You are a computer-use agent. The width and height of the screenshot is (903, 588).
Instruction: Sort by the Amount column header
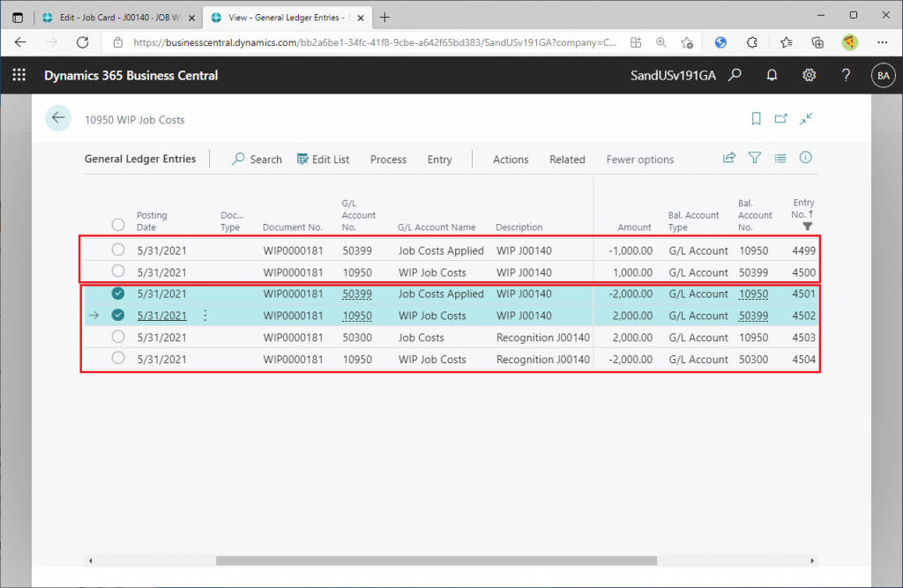pyautogui.click(x=634, y=227)
